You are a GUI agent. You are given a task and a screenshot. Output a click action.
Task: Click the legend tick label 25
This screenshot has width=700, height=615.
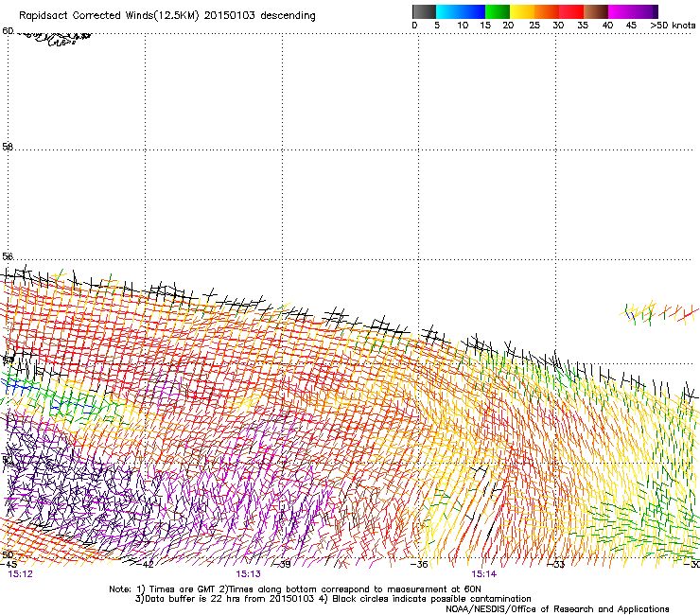pos(534,26)
